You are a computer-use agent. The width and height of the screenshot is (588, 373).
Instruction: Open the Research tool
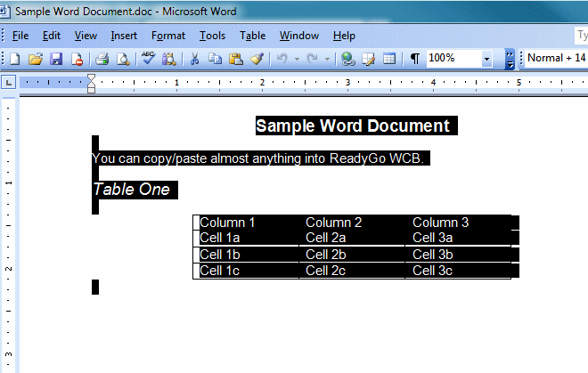click(168, 59)
